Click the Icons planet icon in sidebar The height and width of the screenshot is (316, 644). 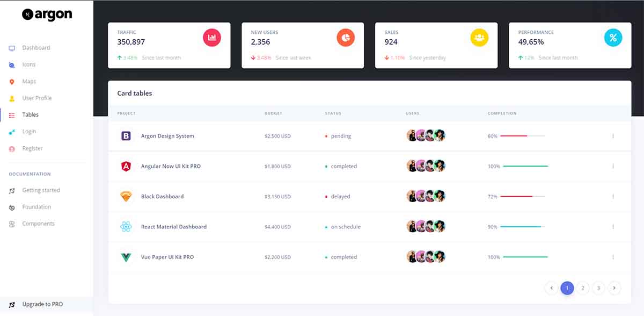click(x=12, y=65)
